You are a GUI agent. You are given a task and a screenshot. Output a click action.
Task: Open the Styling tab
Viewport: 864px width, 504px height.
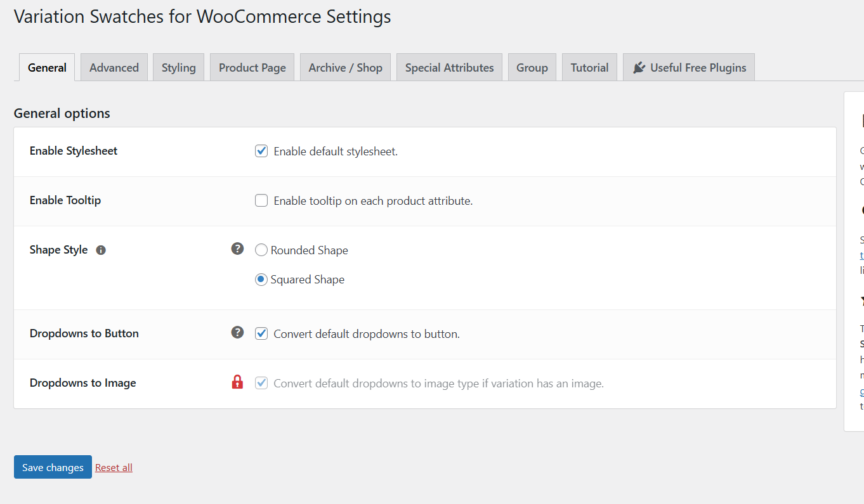click(x=178, y=67)
